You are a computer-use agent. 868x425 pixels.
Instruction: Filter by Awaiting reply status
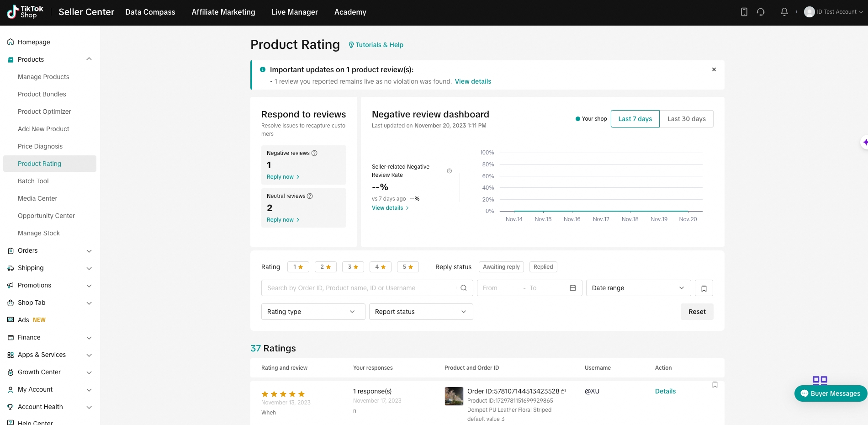pos(501,267)
